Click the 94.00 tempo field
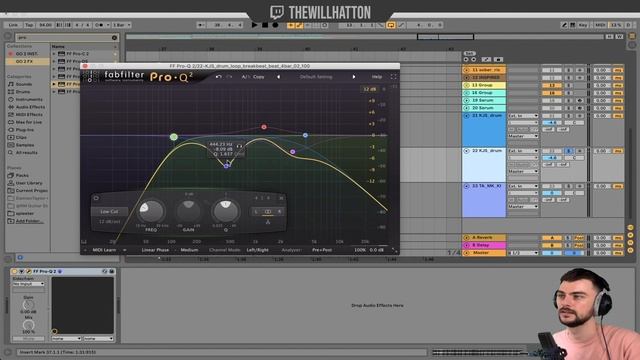The width and height of the screenshot is (640, 360). tap(45, 25)
